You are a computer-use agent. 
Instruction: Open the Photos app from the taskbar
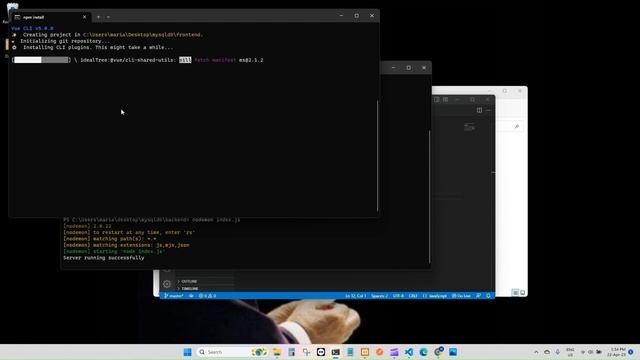click(x=453, y=352)
